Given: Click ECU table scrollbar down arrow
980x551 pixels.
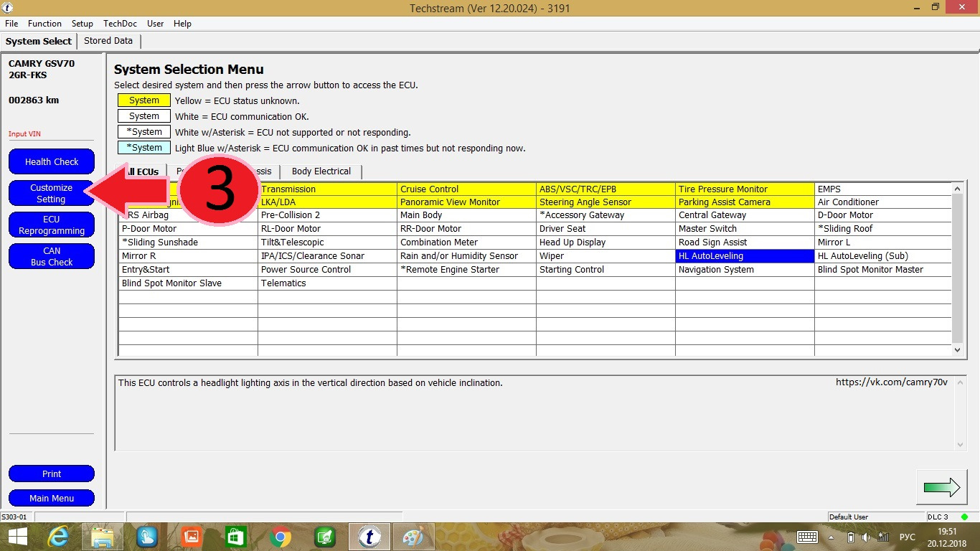Looking at the screenshot, I should 957,350.
